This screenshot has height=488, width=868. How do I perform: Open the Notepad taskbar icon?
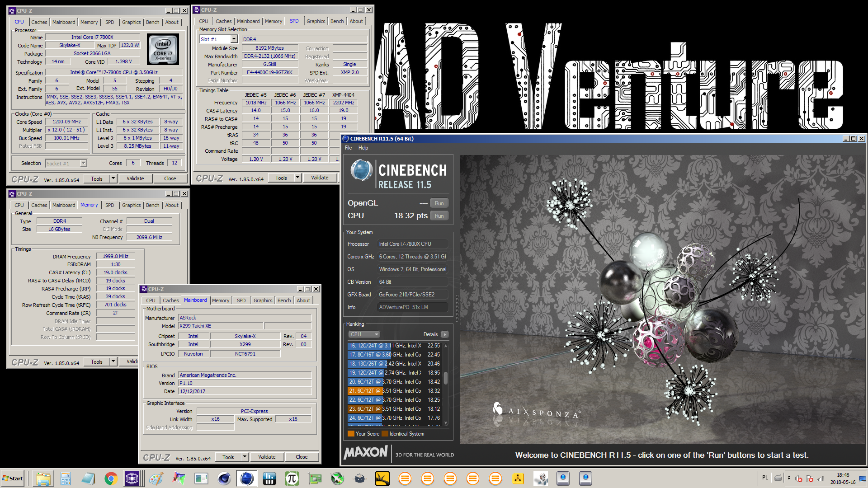click(x=88, y=478)
